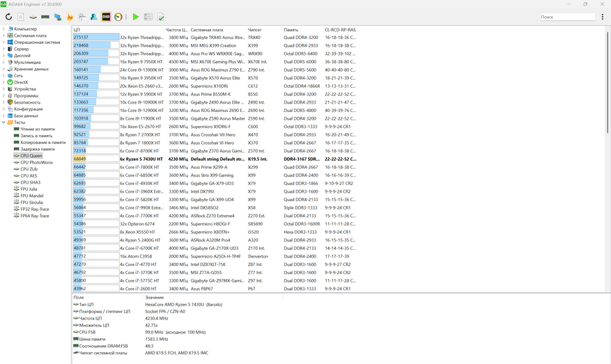Open the memory module benchmark icon

[45, 17]
